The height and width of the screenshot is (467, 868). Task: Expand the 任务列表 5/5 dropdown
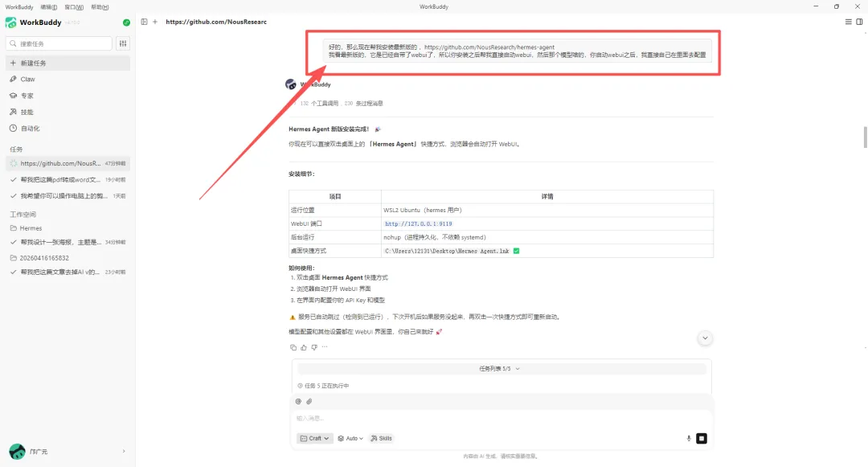502,368
